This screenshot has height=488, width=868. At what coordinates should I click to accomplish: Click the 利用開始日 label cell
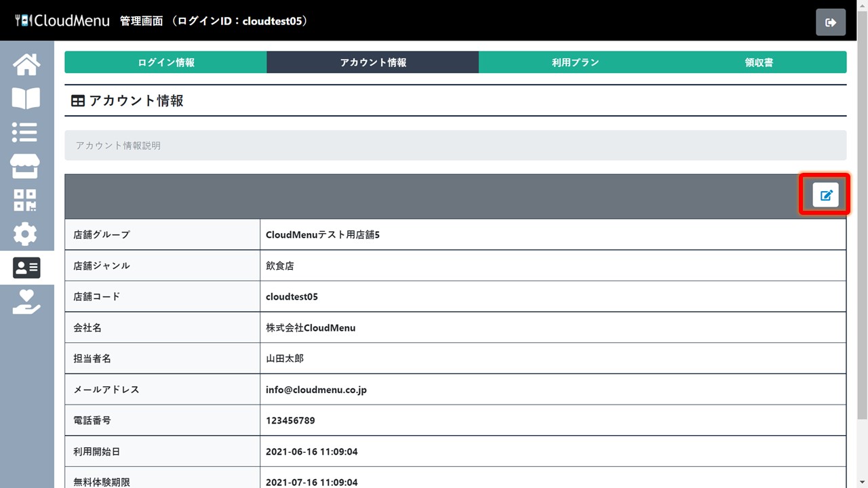[x=163, y=451]
